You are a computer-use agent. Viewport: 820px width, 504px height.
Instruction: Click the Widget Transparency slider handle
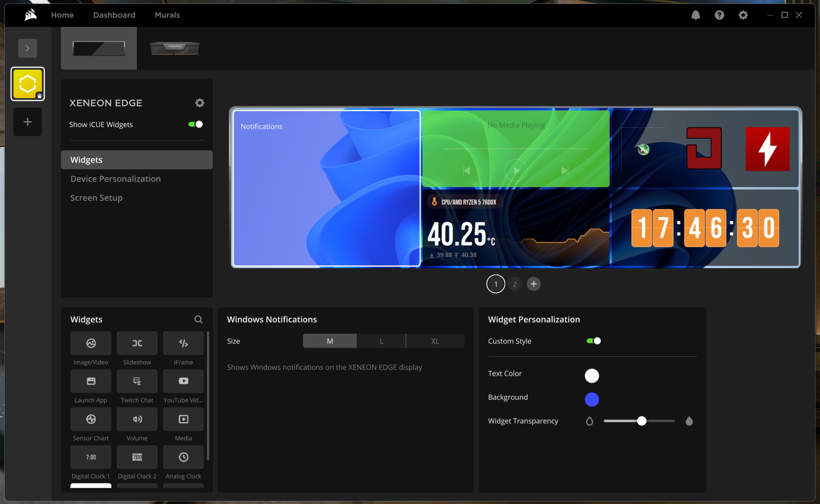click(x=642, y=421)
